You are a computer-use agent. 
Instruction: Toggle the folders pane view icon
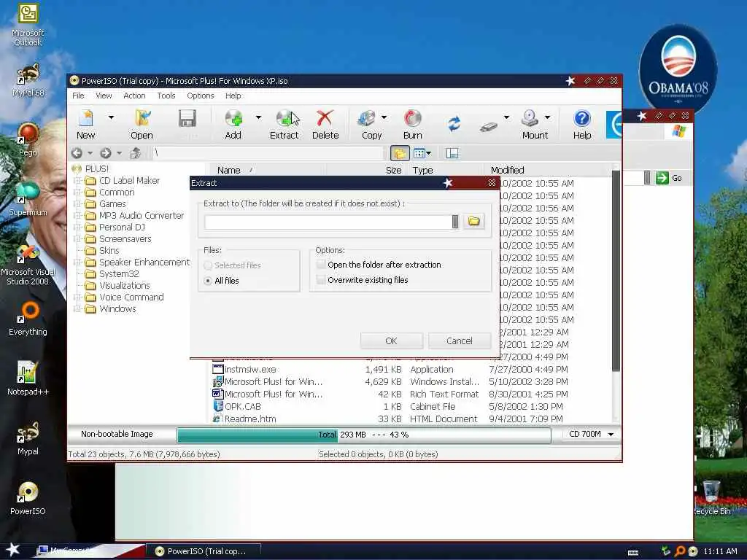click(400, 153)
